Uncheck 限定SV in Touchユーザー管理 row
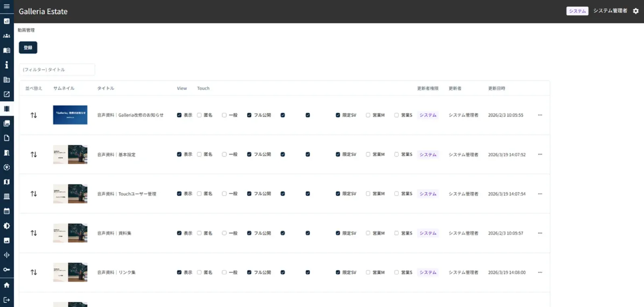 click(338, 194)
